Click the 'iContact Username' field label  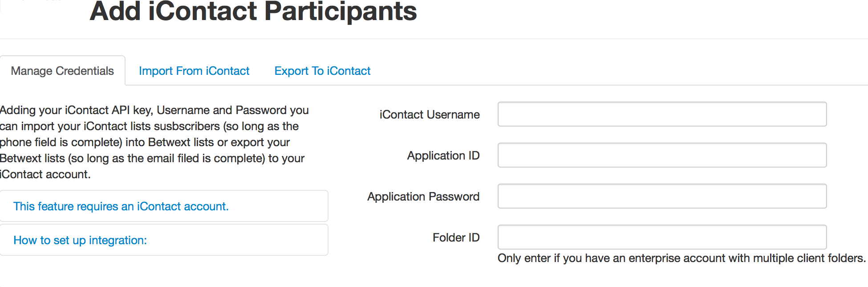point(429,115)
